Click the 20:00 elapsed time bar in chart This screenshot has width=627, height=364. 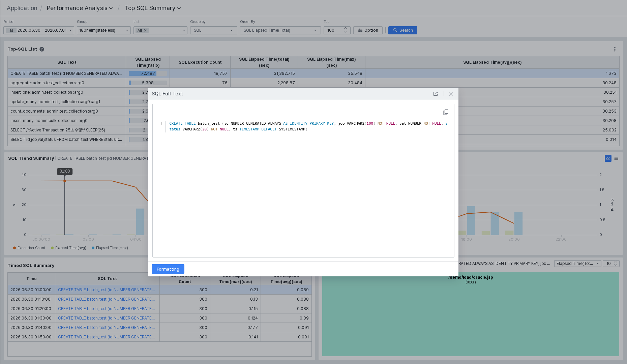518,223
